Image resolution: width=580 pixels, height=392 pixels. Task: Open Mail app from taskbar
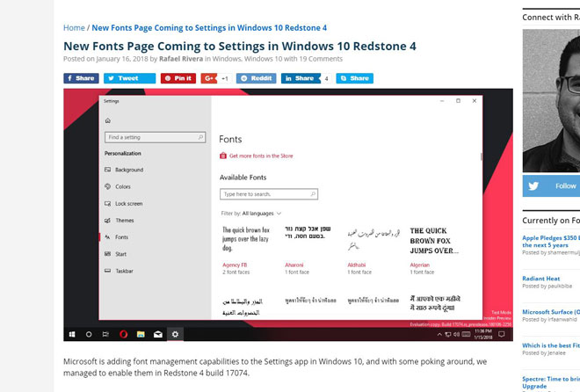158,334
